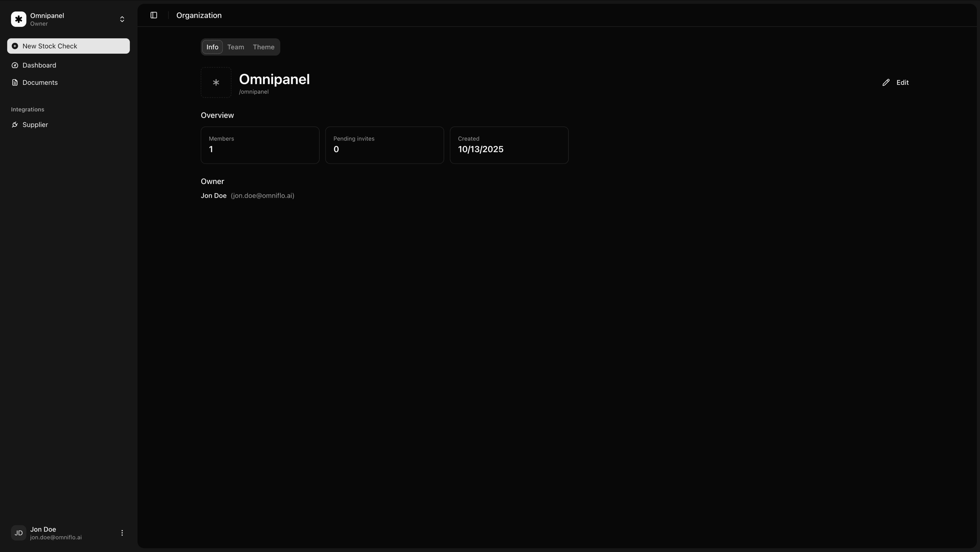Expand the organization switcher chevron
This screenshot has height=552, width=980.
(x=122, y=19)
